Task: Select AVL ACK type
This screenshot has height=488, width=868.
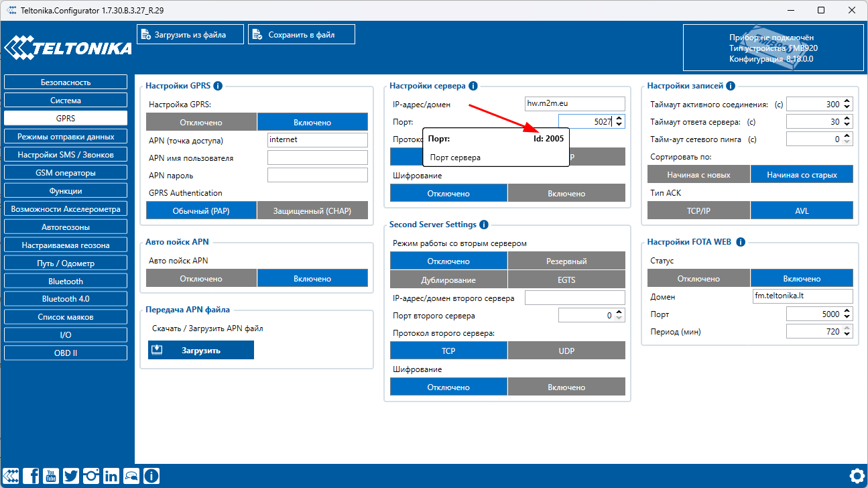Action: 802,210
